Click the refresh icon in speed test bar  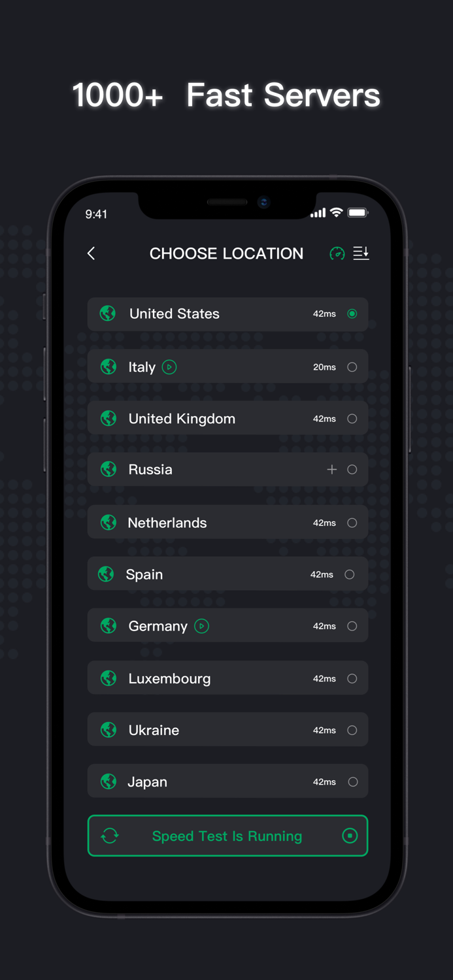tap(110, 836)
